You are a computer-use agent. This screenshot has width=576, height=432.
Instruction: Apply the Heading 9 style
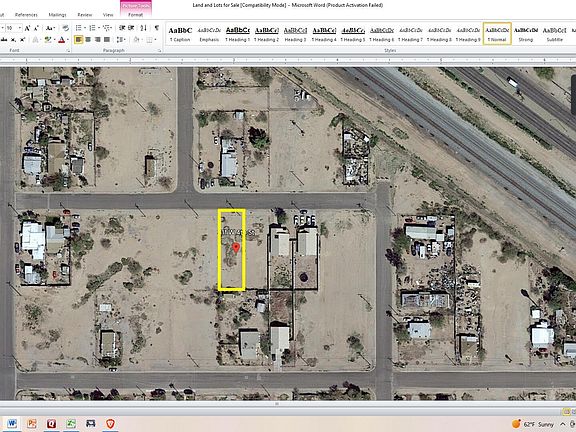point(468,34)
